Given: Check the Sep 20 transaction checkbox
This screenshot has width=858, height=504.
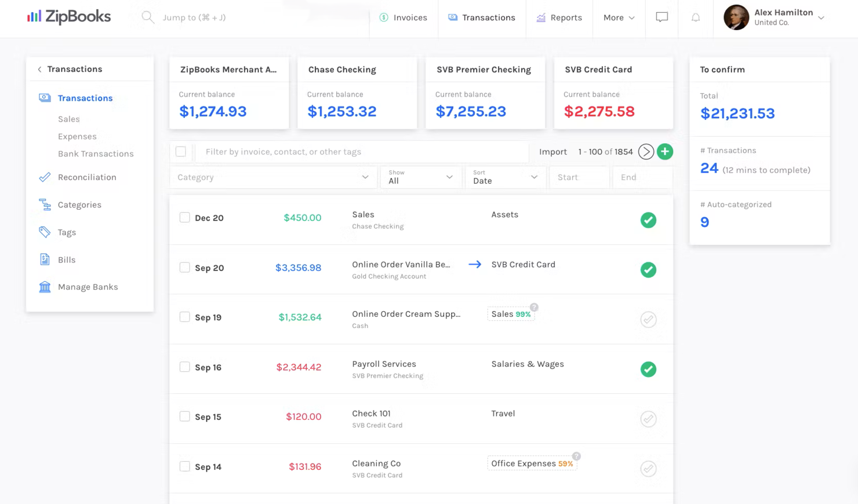Looking at the screenshot, I should pyautogui.click(x=184, y=268).
